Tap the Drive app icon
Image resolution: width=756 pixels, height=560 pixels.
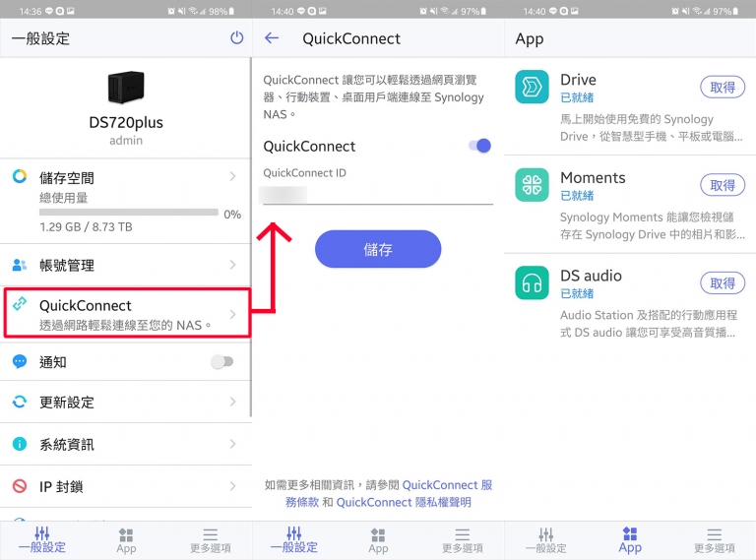click(532, 87)
